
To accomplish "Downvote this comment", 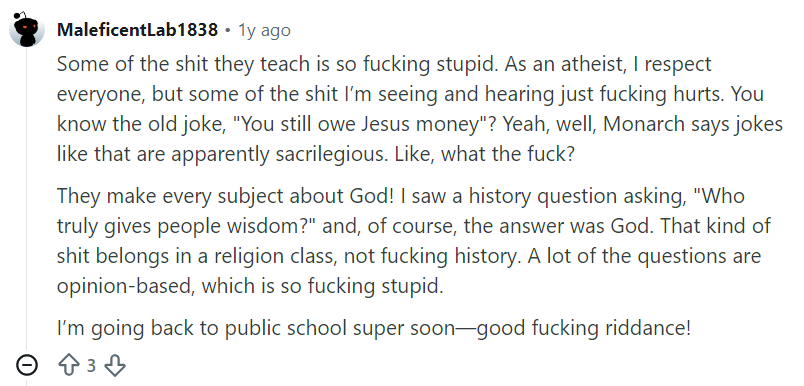I will tap(115, 365).
